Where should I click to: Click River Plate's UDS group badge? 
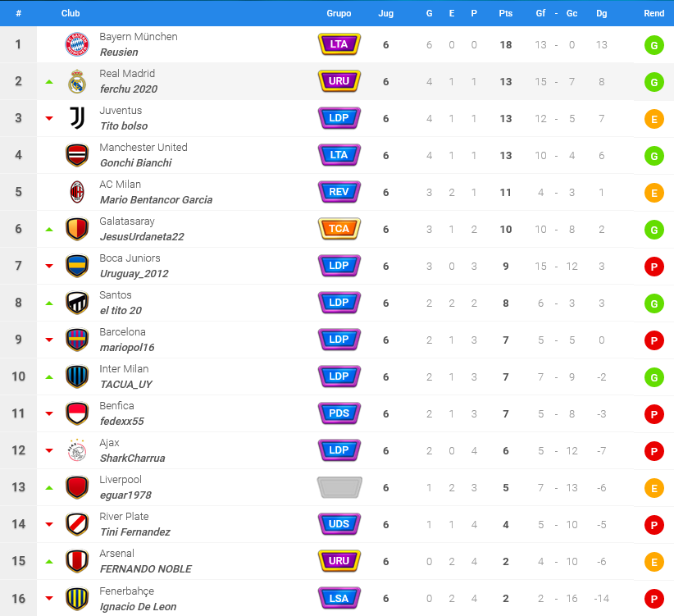click(x=339, y=524)
